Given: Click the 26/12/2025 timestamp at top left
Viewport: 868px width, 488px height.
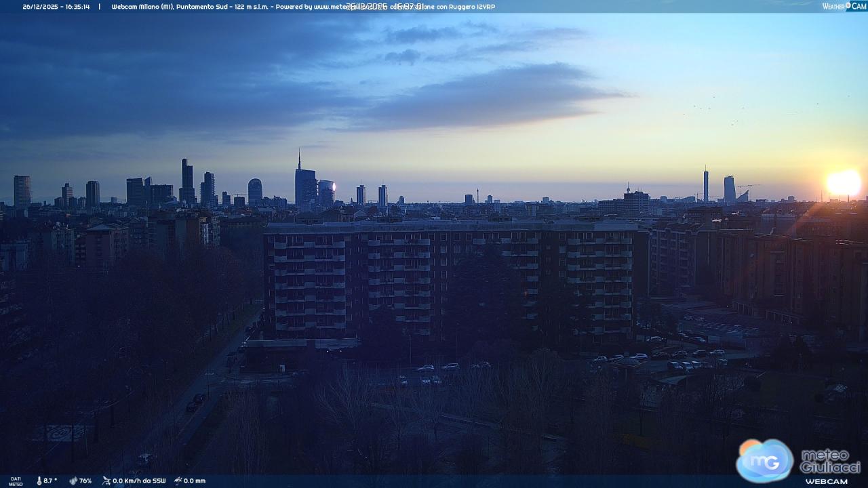Looking at the screenshot, I should coord(56,7).
